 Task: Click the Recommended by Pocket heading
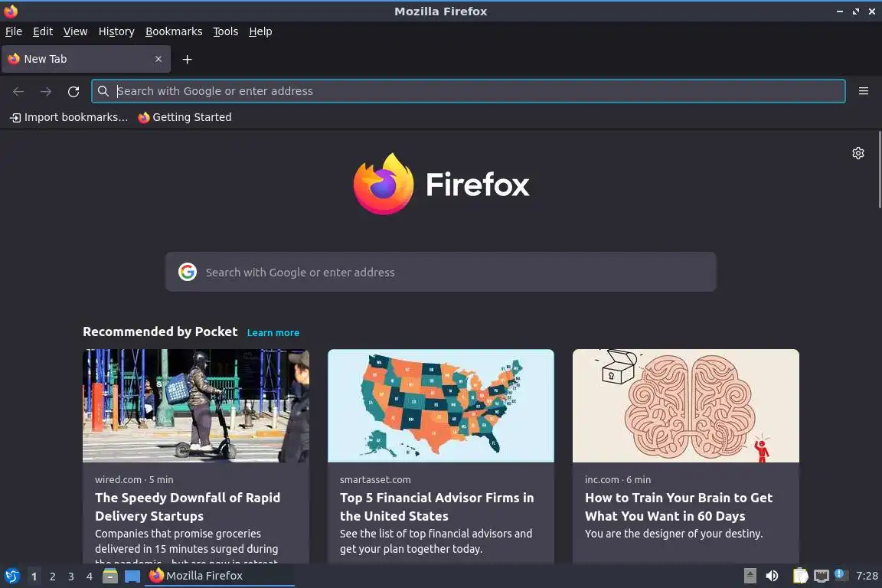[x=160, y=332]
